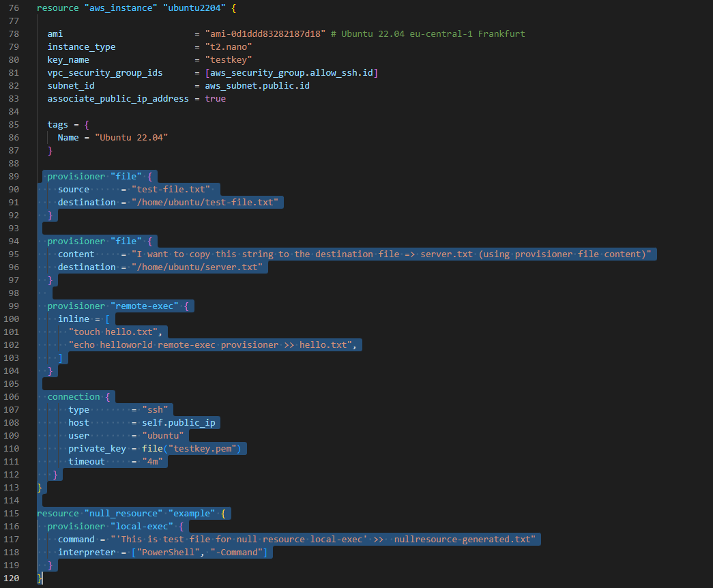Screen dimensions: 713x588
Task: Click line number 89 in the gutter
Action: 14,177
